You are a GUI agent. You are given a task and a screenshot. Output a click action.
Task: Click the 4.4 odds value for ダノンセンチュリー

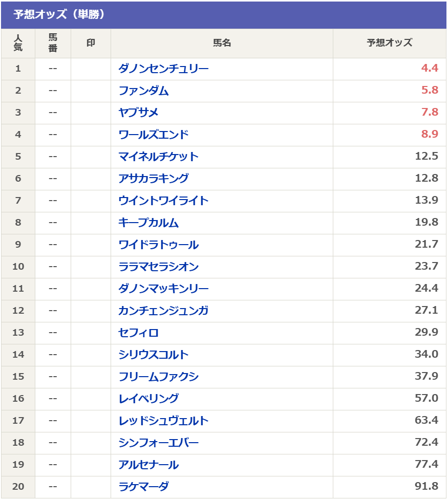430,69
